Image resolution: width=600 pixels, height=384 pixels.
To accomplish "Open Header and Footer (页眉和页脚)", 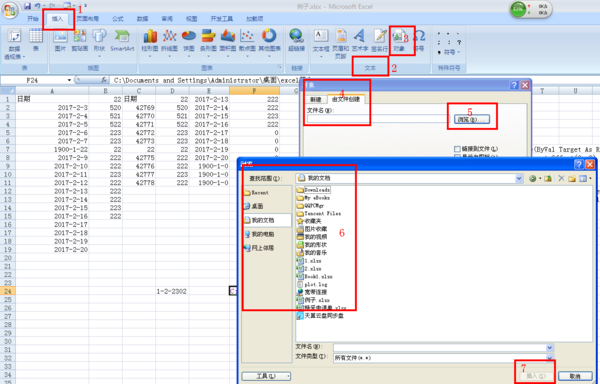I will coord(340,44).
